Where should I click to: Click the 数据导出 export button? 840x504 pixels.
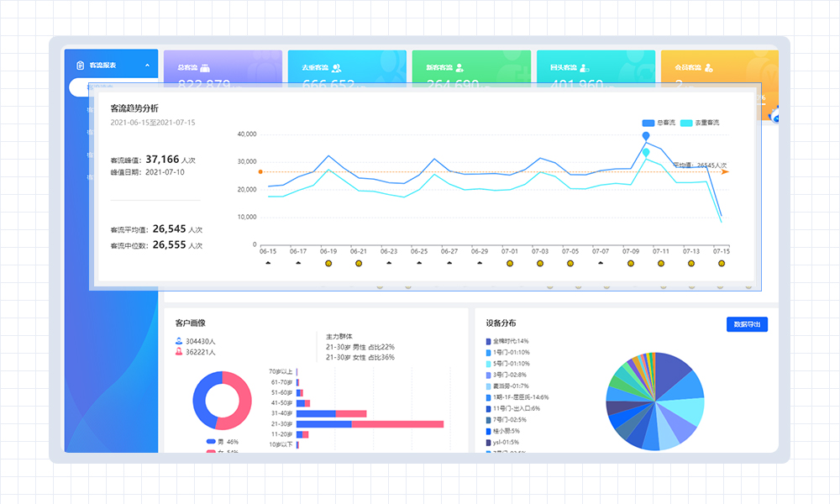[x=747, y=324]
